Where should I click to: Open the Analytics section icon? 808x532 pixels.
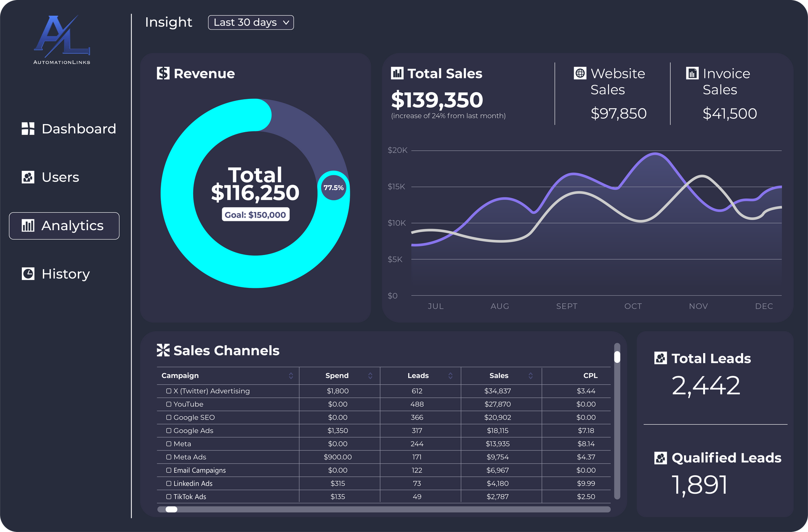click(28, 226)
